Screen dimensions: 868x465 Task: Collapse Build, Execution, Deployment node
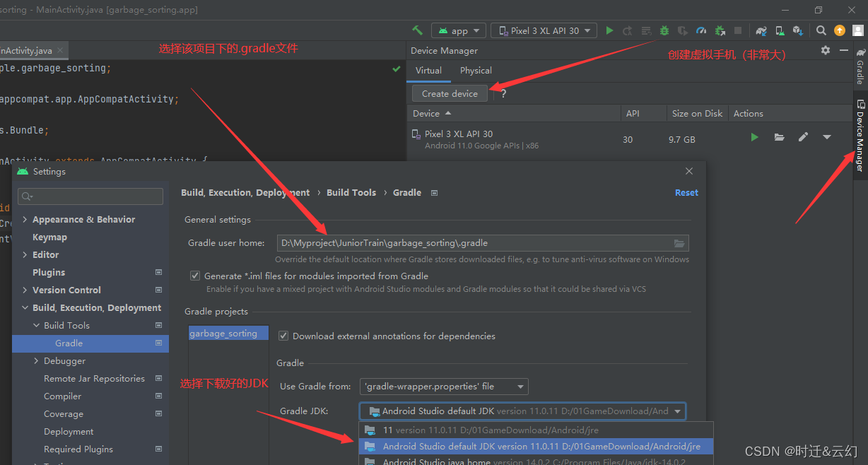pyautogui.click(x=25, y=307)
